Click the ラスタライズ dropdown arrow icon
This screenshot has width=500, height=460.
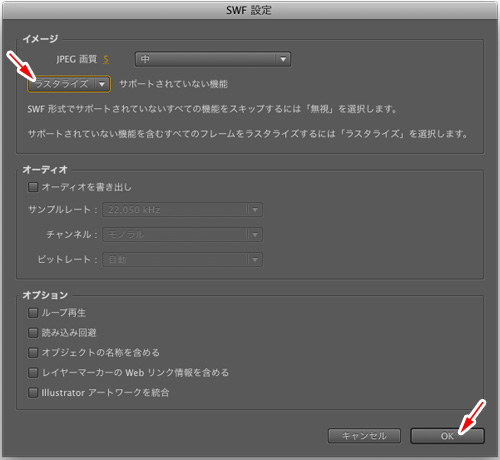point(102,84)
